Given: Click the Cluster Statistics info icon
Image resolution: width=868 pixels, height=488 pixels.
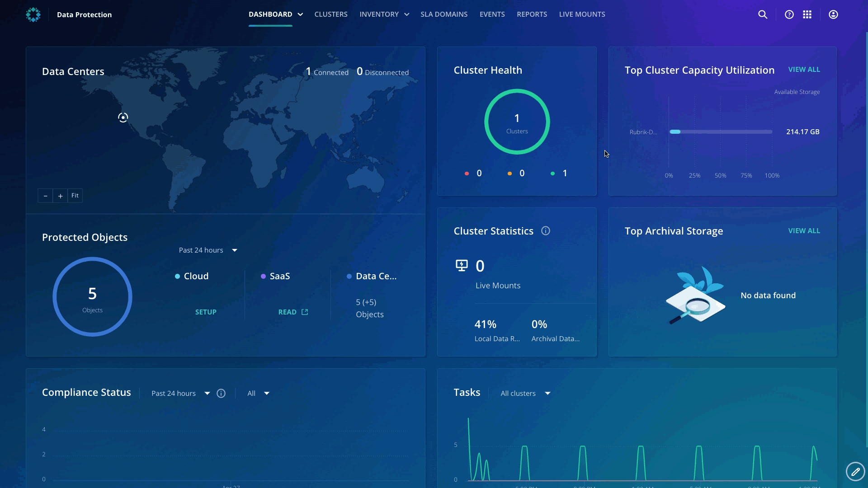Looking at the screenshot, I should point(546,231).
